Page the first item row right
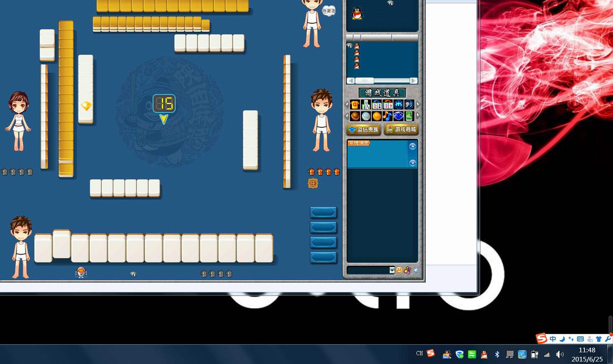This screenshot has width=613, height=364. click(x=418, y=104)
